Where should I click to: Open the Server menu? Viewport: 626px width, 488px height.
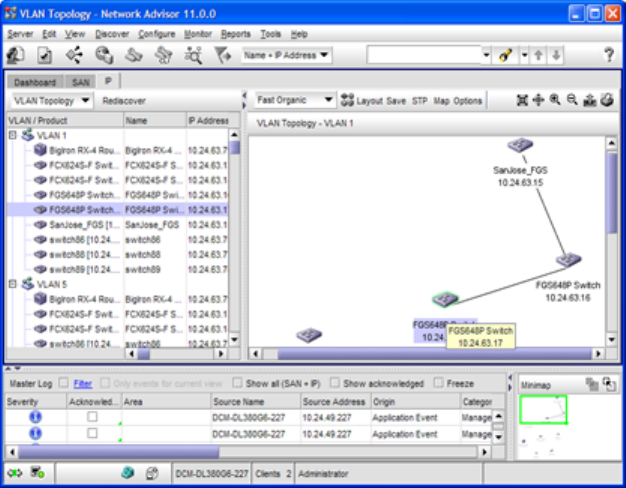pos(20,34)
